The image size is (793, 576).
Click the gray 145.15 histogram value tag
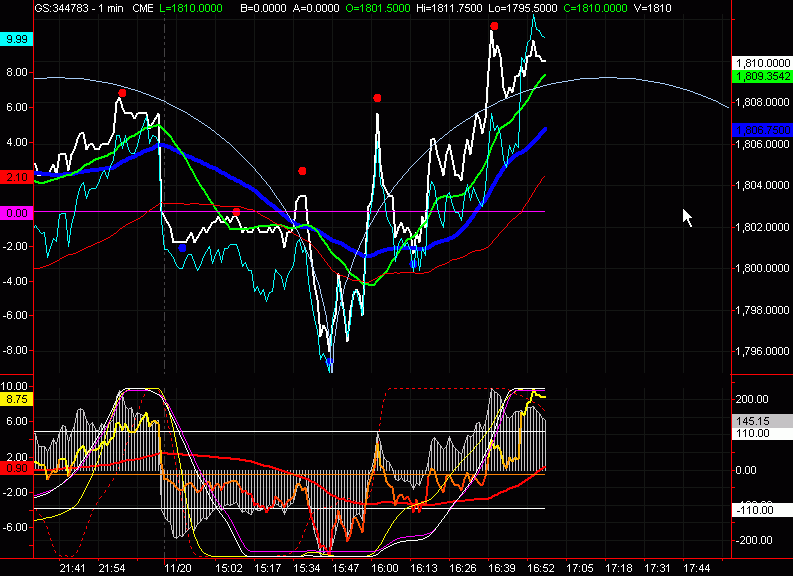[x=762, y=421]
